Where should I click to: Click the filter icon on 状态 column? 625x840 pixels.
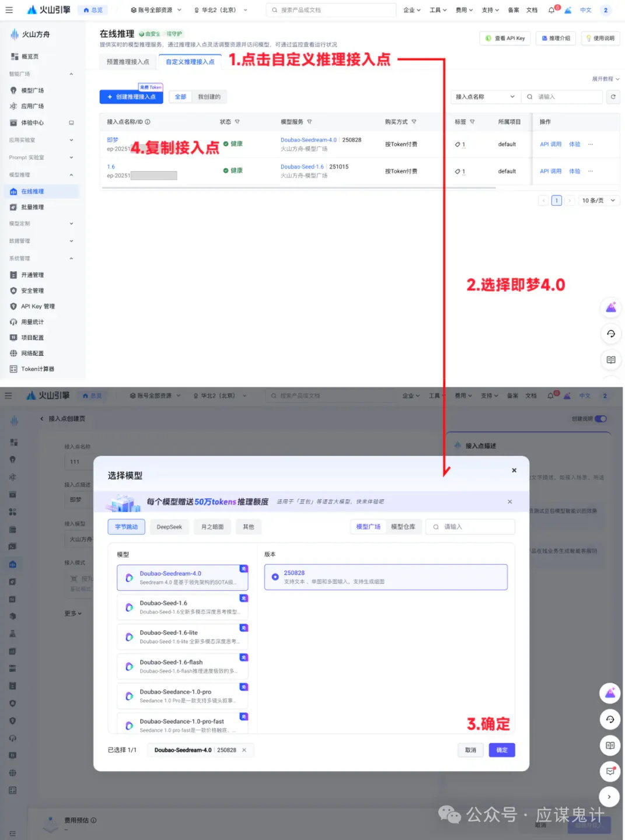(x=237, y=122)
